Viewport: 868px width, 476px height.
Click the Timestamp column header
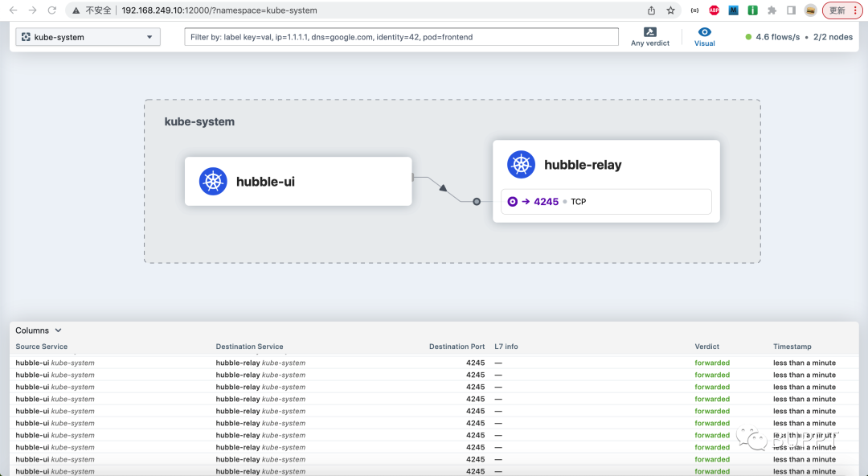792,347
